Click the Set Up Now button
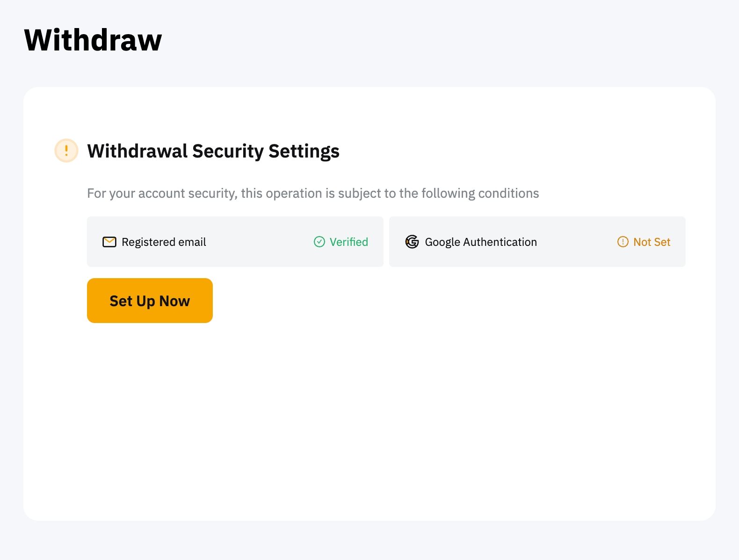Screen dimensions: 739x560 tap(150, 301)
